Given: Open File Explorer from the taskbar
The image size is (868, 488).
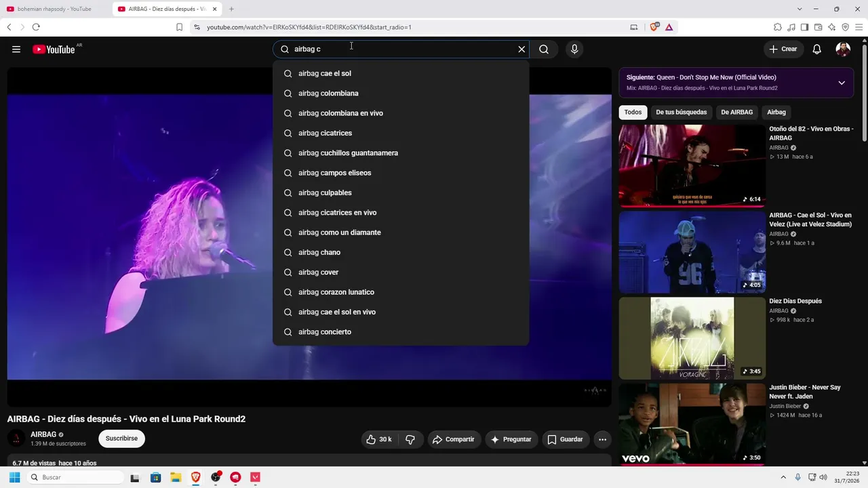Looking at the screenshot, I should pos(176,477).
